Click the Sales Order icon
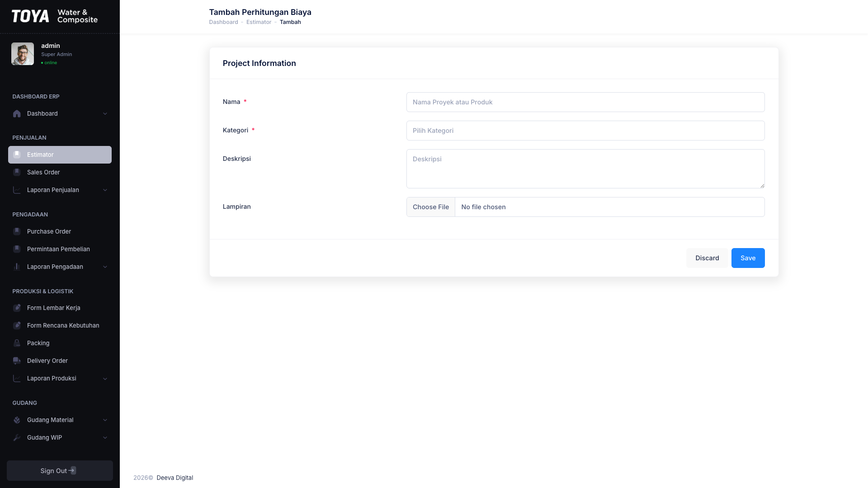Viewport: 868px width, 488px height. [17, 172]
